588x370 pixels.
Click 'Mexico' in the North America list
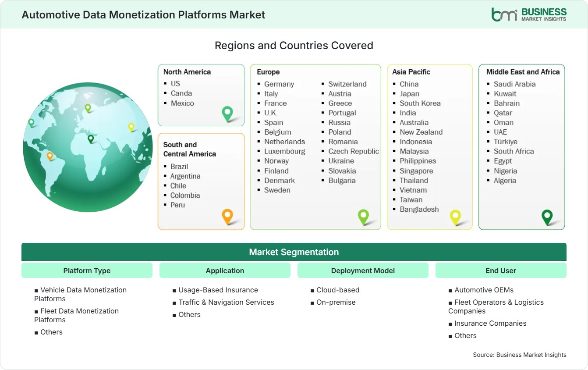click(x=182, y=103)
